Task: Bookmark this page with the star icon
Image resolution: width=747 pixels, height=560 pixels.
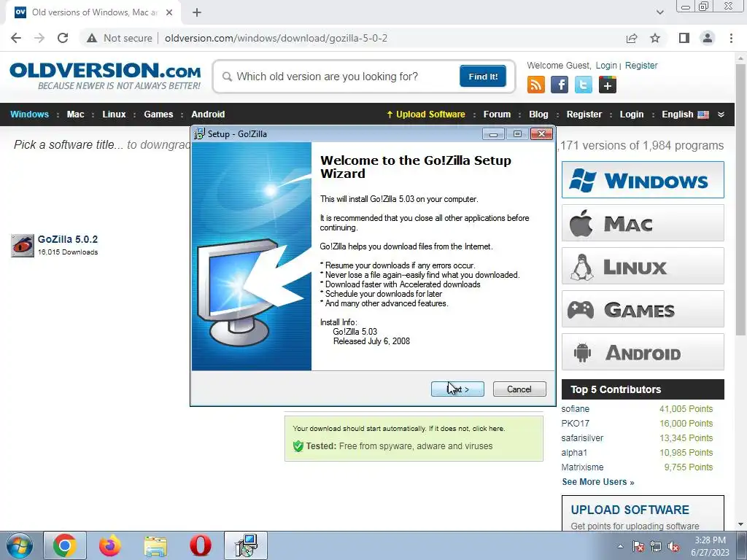Action: click(655, 38)
